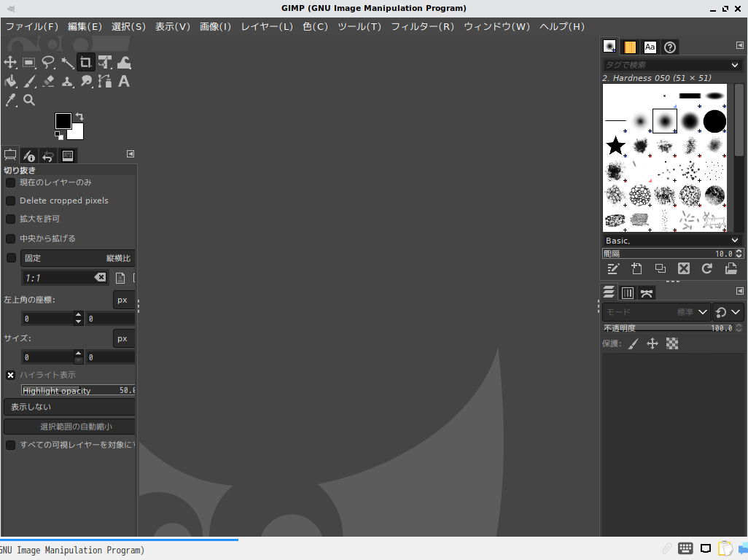Viewport: 748px width, 560px height.
Task: Select the Smudge tool
Action: [x=86, y=82]
